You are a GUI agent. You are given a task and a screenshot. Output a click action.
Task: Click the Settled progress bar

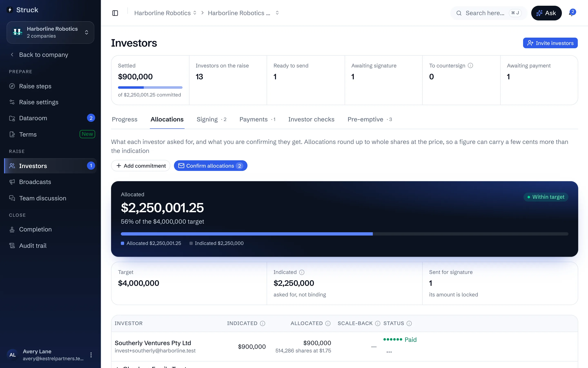[x=150, y=87]
